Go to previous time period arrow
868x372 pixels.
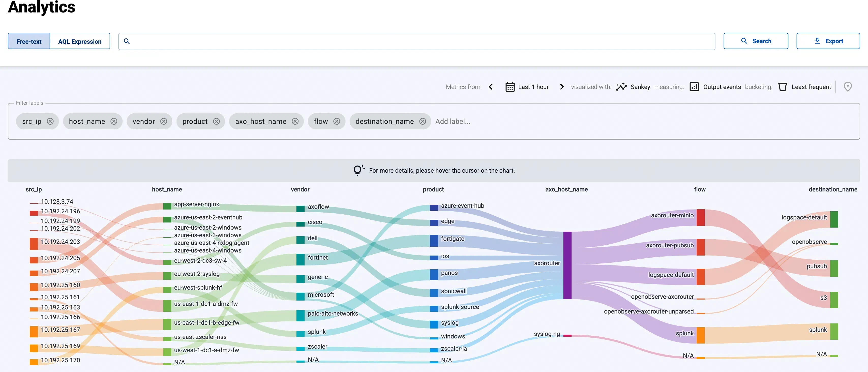491,87
